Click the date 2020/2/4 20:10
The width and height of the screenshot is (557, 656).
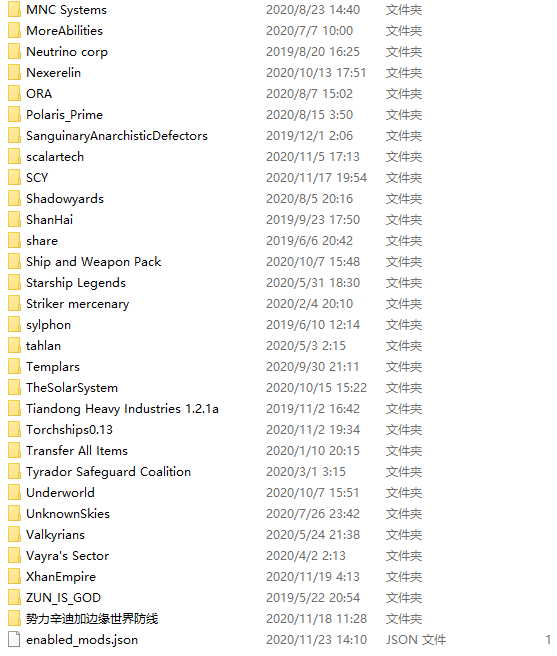pyautogui.click(x=310, y=303)
